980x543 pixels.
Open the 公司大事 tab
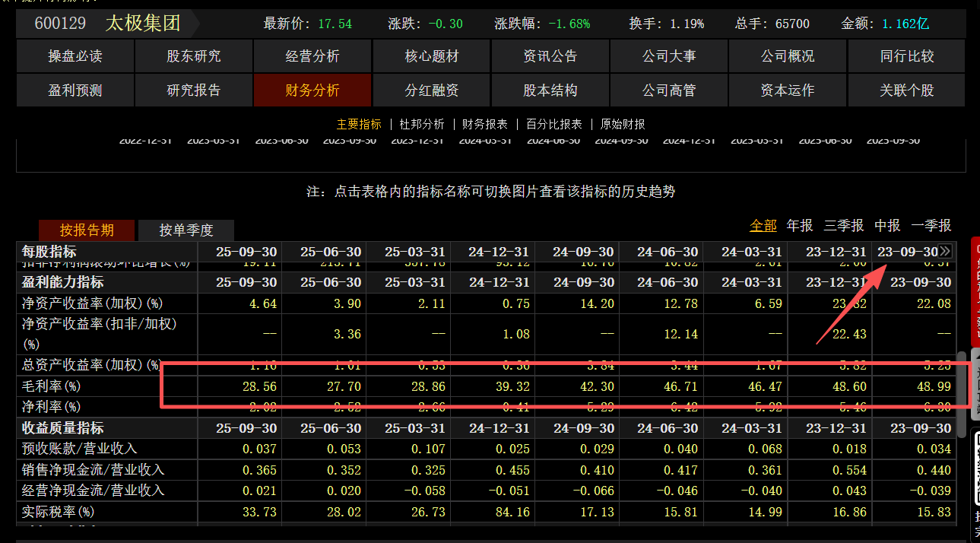(669, 56)
